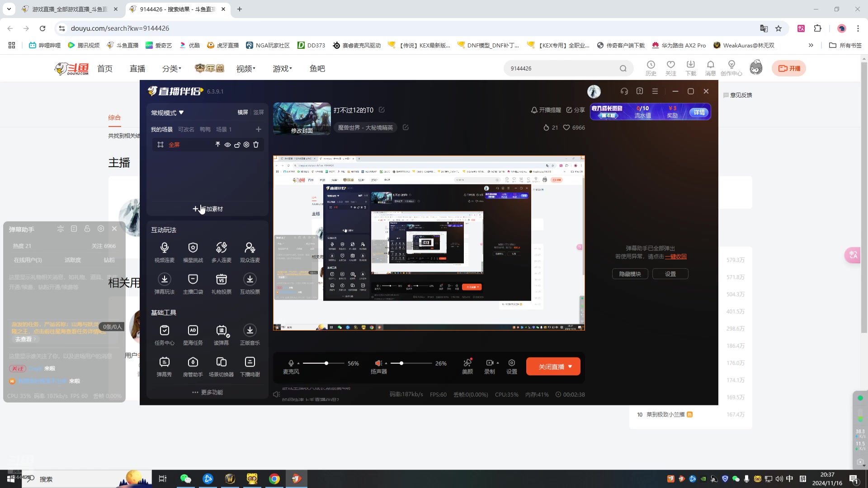Select 在线用户(3) tab in 弹幕助手
The height and width of the screenshot is (488, 868).
[x=28, y=260]
